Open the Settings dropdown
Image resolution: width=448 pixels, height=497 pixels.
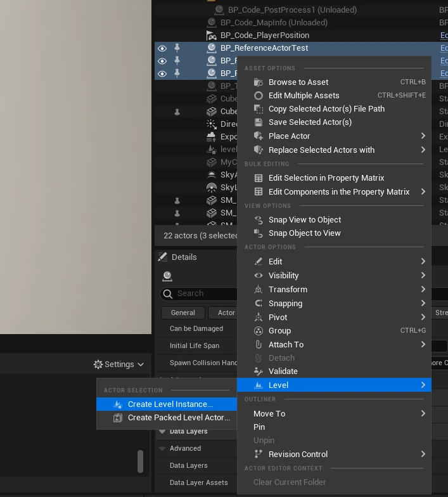click(119, 365)
